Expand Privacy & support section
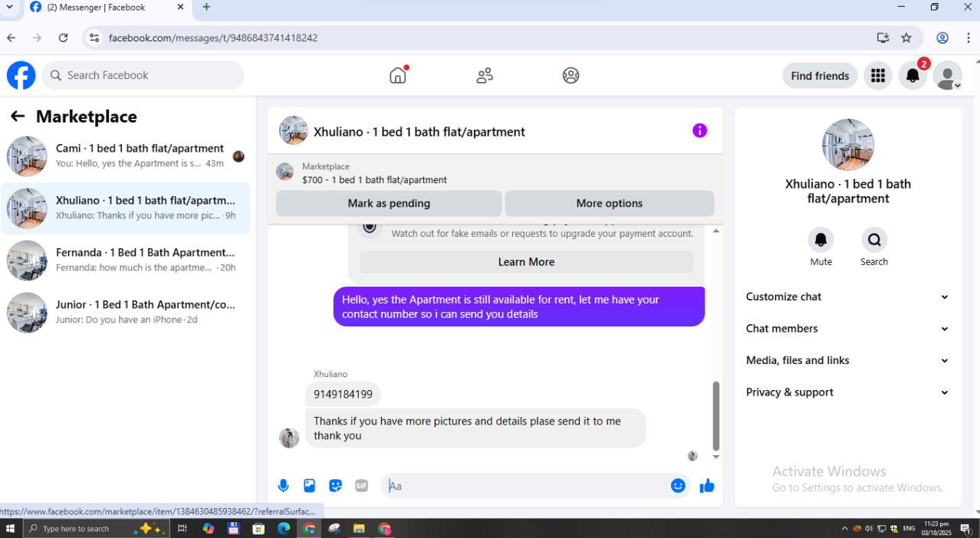The width and height of the screenshot is (980, 538). click(x=847, y=392)
